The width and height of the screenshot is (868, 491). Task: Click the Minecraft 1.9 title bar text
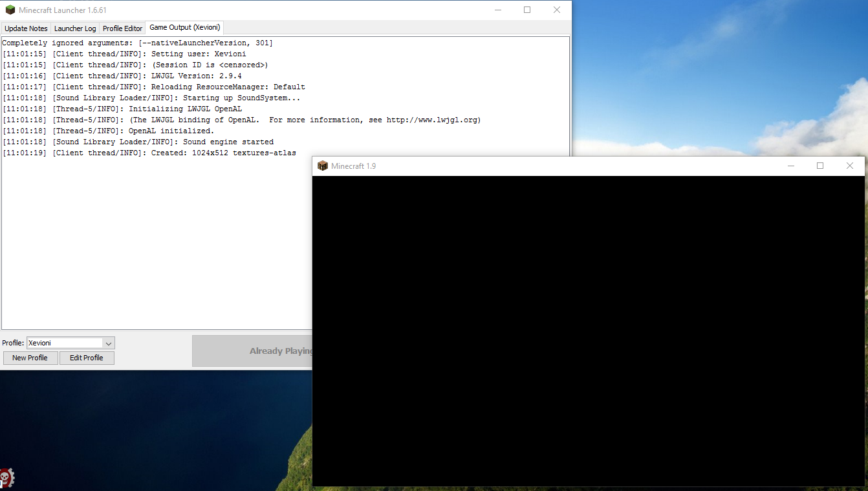click(x=353, y=166)
